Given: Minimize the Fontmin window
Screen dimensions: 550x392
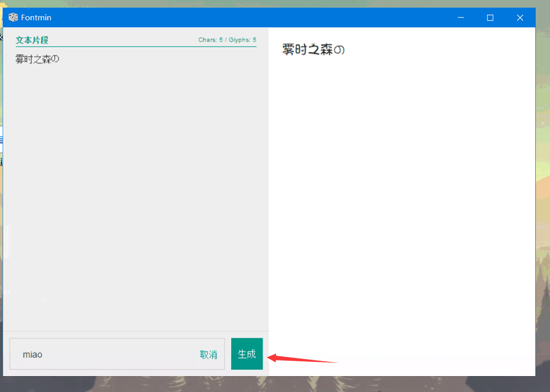Looking at the screenshot, I should (460, 18).
